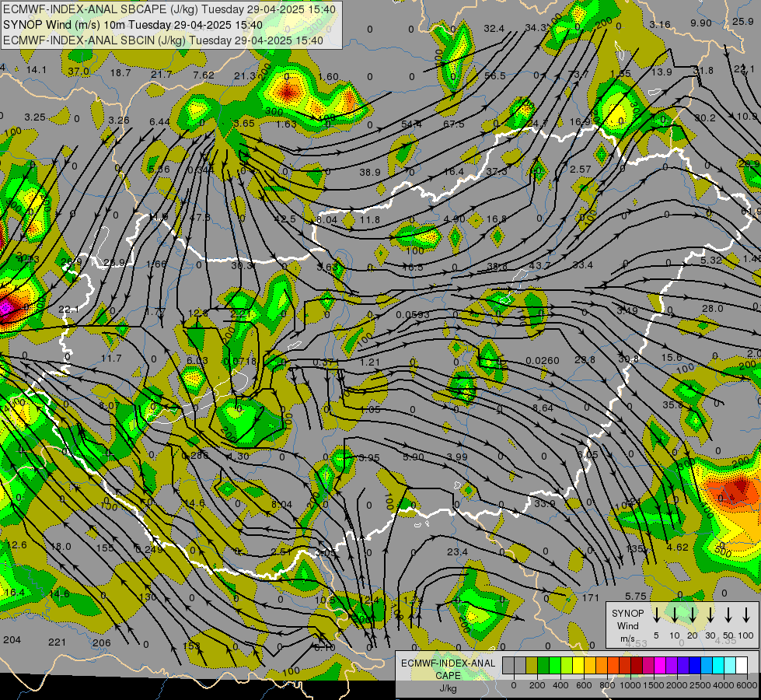Click the map value 32.4
The height and width of the screenshot is (700, 761).
click(494, 29)
